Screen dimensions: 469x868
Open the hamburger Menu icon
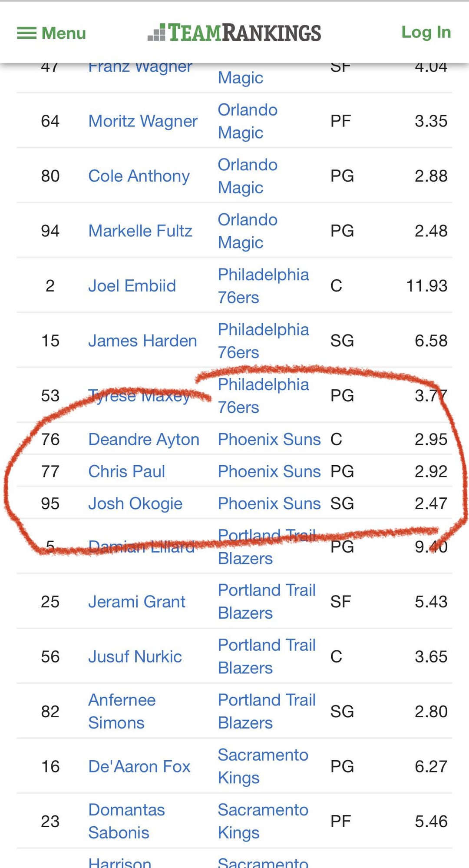tap(27, 33)
